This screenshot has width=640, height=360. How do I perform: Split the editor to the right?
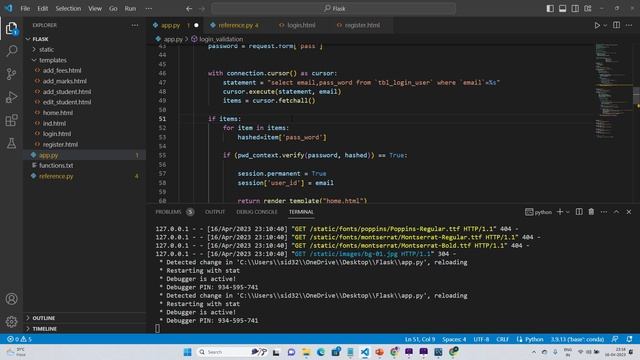click(616, 25)
